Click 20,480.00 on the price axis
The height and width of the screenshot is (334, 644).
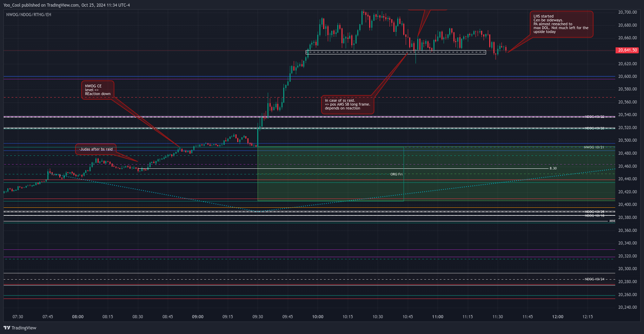[x=628, y=153]
